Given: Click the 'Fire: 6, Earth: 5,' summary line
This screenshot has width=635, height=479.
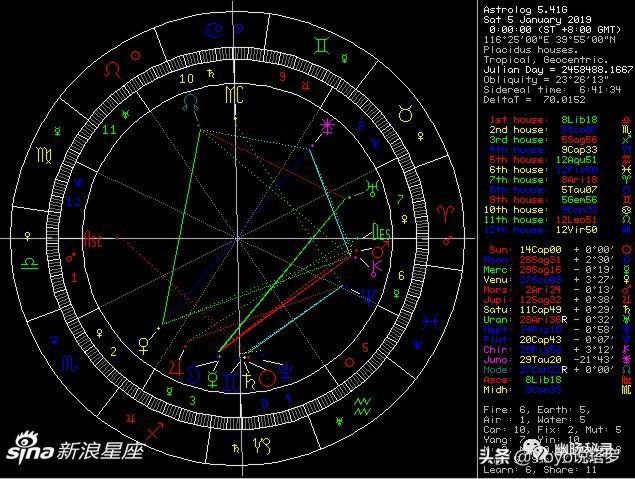Looking at the screenshot, I should [x=537, y=410].
